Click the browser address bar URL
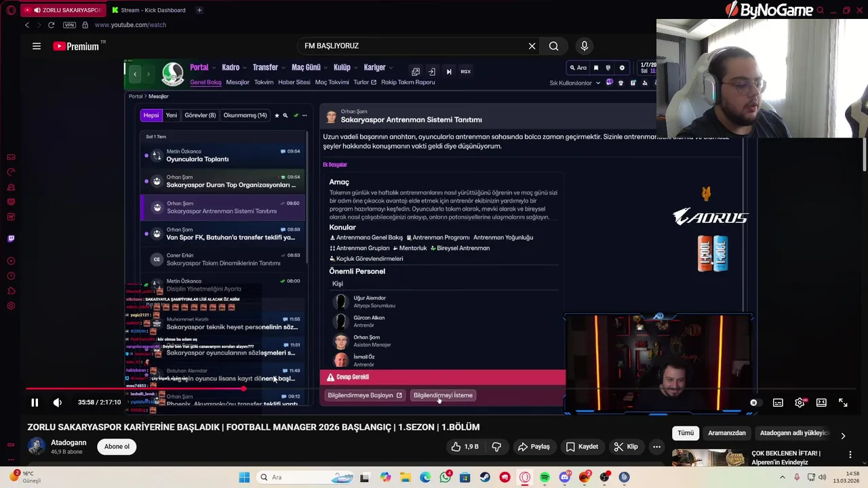The width and height of the screenshot is (868, 488). click(x=130, y=25)
